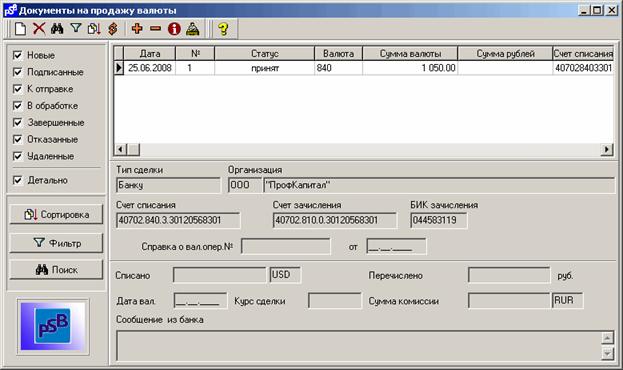Create a new document with blank page icon

(20, 29)
